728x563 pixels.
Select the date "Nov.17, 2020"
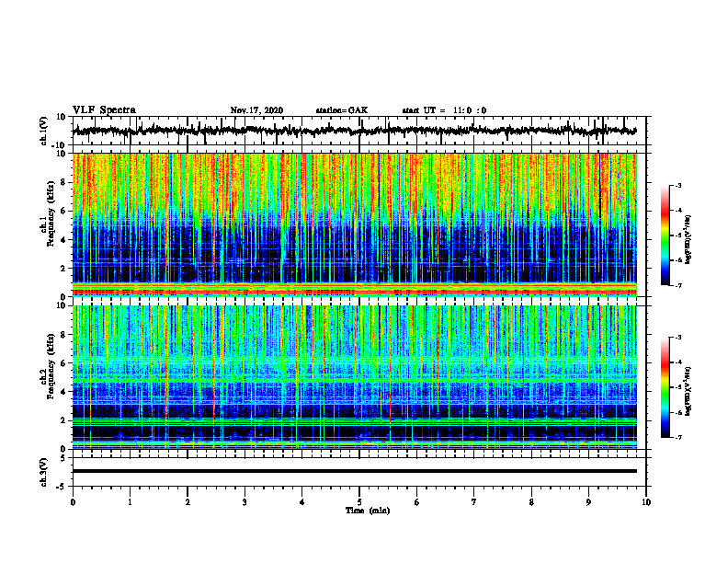coord(256,110)
